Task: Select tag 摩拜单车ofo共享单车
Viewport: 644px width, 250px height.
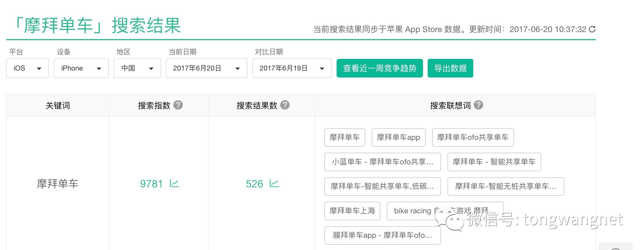Action: [473, 137]
